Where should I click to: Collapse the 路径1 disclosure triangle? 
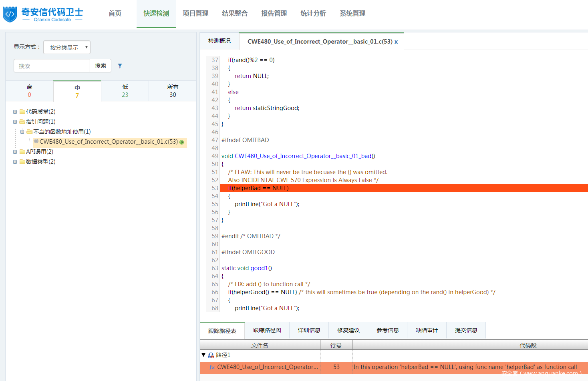pos(203,355)
